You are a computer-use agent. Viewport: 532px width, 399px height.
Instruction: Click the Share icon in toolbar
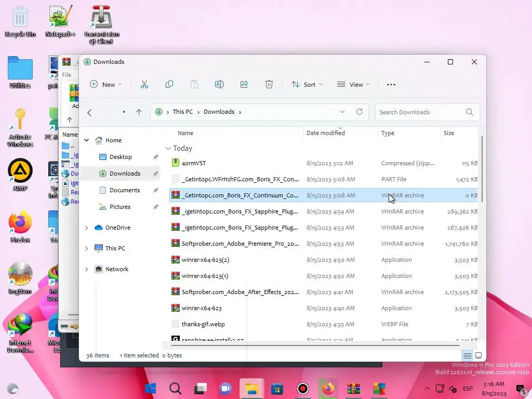[x=244, y=85]
